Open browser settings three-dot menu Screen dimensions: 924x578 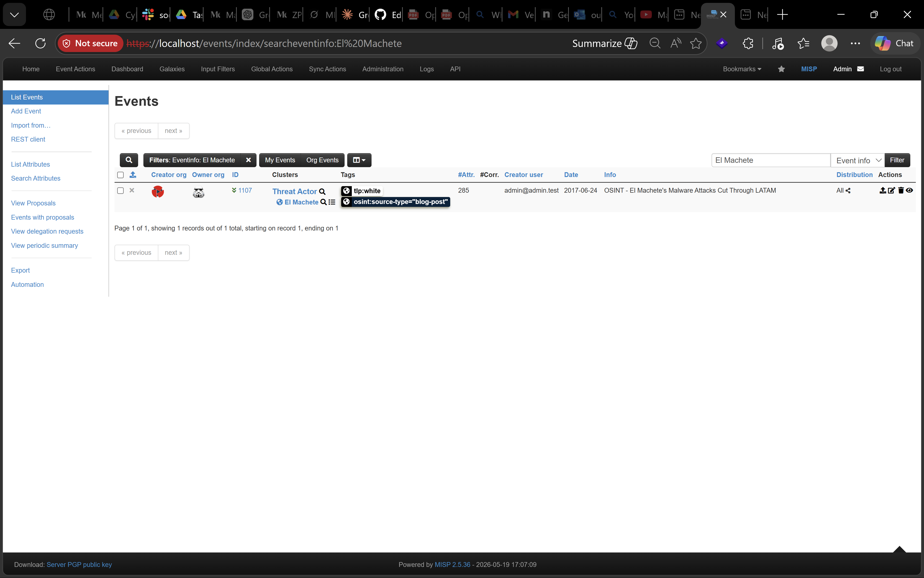[855, 43]
